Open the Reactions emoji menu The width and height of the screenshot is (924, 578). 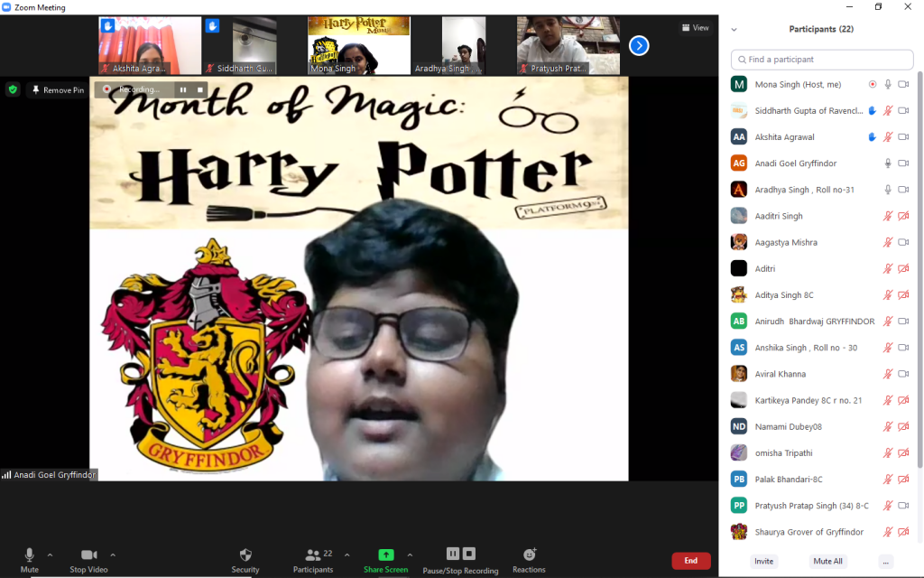click(x=530, y=555)
